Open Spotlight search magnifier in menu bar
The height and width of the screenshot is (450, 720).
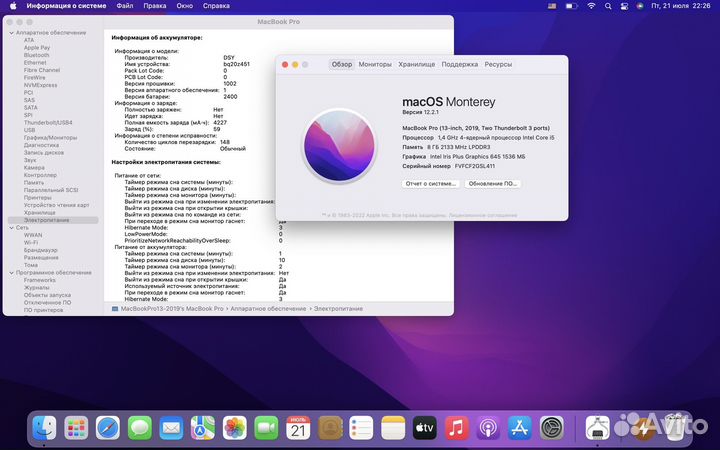[x=608, y=6]
